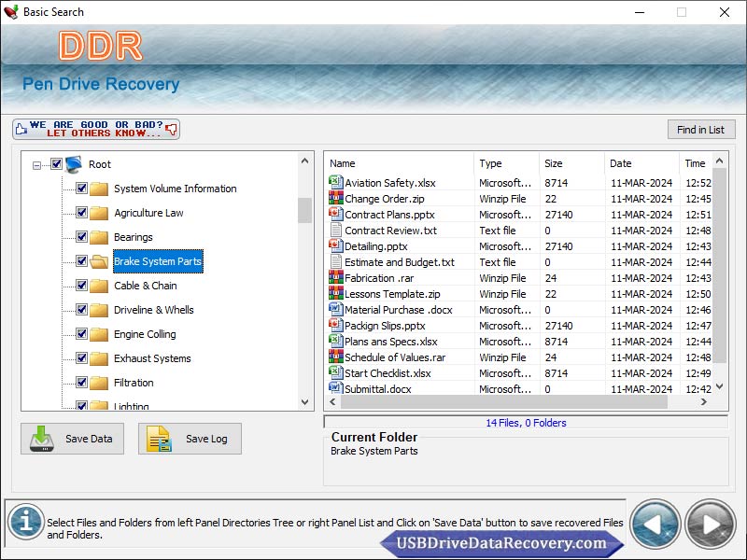Click the PowerPoint icon beside Detailing.pptx
Image resolution: width=747 pixels, height=560 pixels.
[x=336, y=245]
